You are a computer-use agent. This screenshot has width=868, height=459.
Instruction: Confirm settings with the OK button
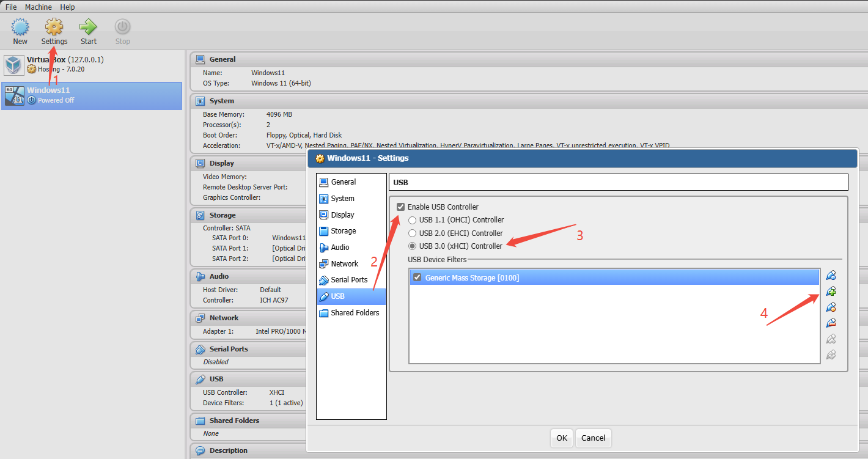click(x=562, y=438)
